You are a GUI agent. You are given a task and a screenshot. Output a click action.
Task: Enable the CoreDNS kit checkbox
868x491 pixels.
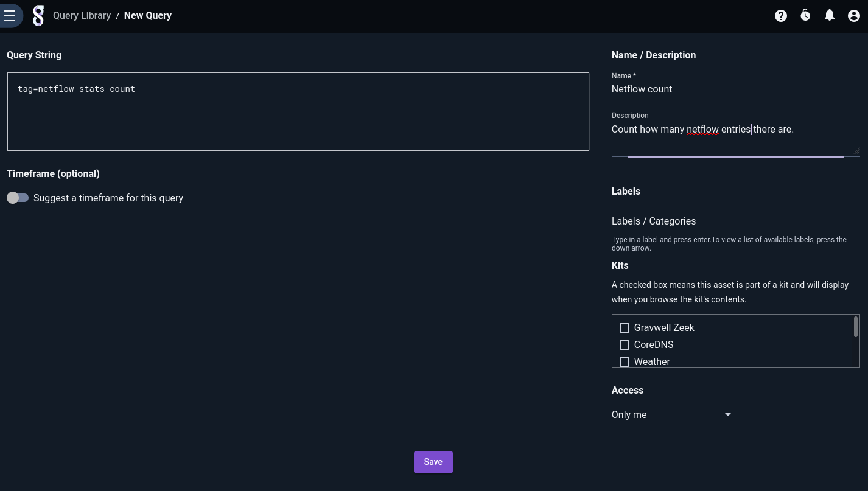click(624, 345)
